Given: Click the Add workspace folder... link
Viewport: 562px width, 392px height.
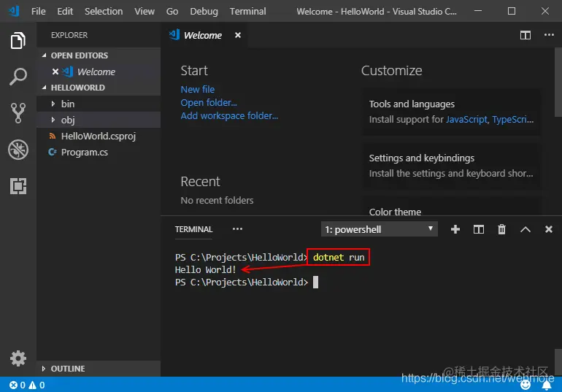Looking at the screenshot, I should [x=229, y=116].
